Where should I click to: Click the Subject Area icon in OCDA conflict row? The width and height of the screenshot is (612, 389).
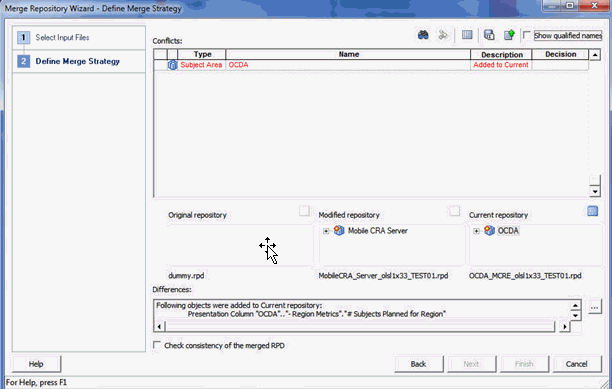click(172, 65)
